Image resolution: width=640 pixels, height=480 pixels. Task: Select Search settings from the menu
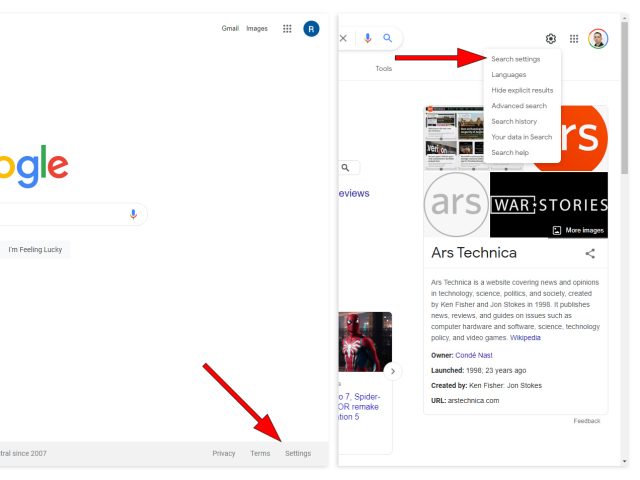(x=515, y=59)
